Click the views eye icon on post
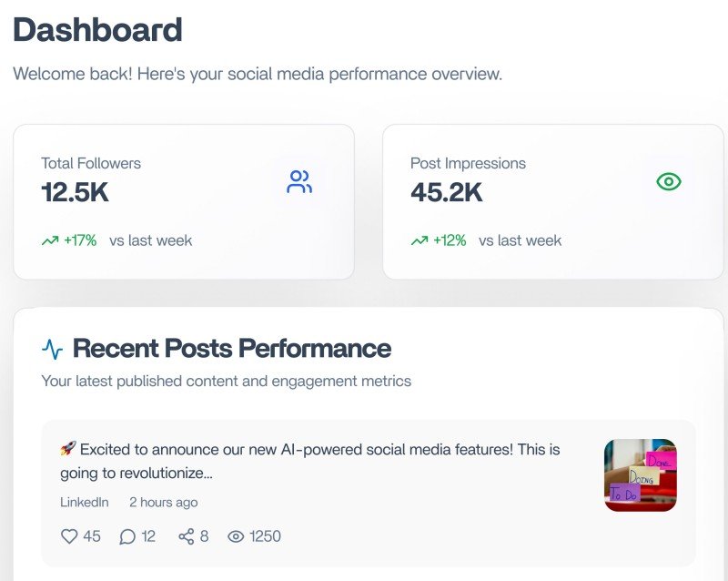Image resolution: width=728 pixels, height=581 pixels. point(237,536)
